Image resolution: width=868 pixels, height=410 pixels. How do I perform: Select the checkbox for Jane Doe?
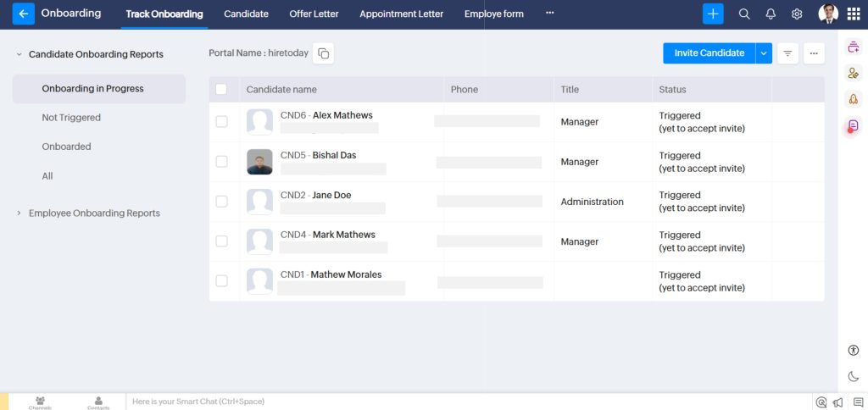coord(221,202)
